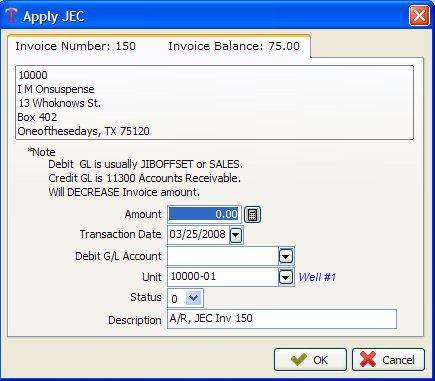
Task: Open the Status dropdown
Action: tap(194, 298)
